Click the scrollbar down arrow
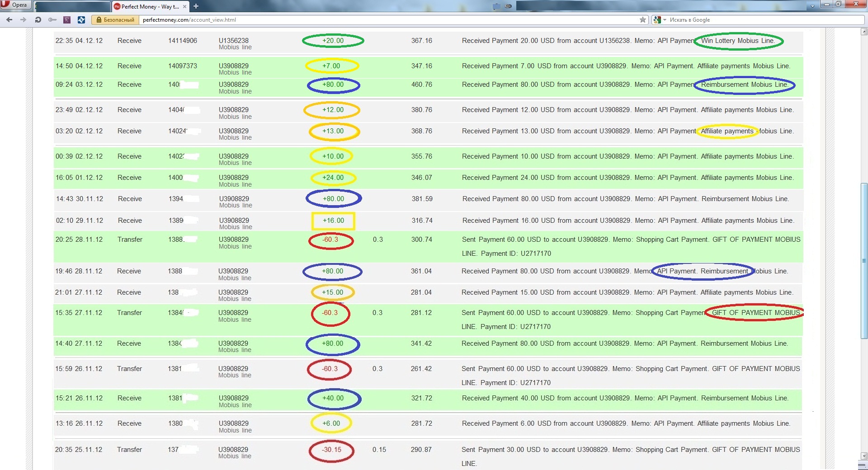The height and width of the screenshot is (470, 868). pyautogui.click(x=864, y=456)
